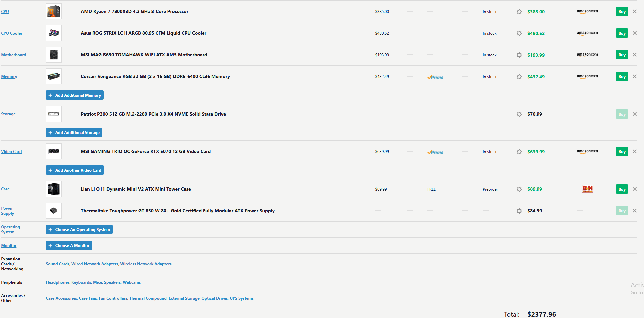Open settings gear for Video Card row
The image size is (644, 318).
[x=519, y=152]
